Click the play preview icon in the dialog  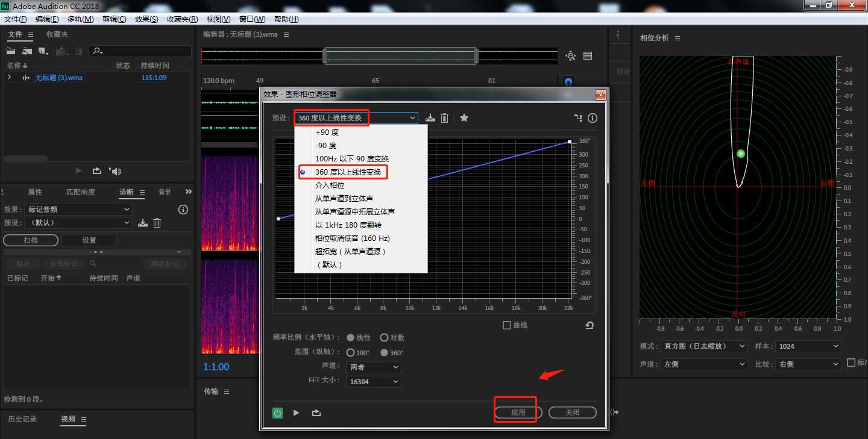click(x=296, y=413)
